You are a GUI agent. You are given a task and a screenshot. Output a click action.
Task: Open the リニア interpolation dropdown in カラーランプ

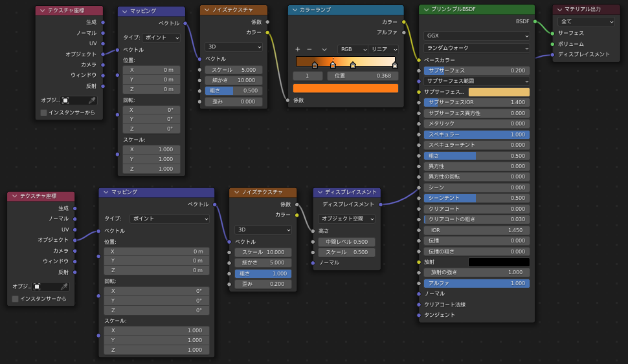click(383, 49)
